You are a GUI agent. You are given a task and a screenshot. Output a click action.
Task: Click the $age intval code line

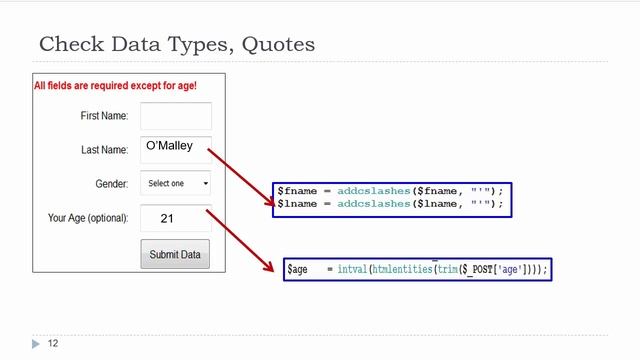point(417,269)
